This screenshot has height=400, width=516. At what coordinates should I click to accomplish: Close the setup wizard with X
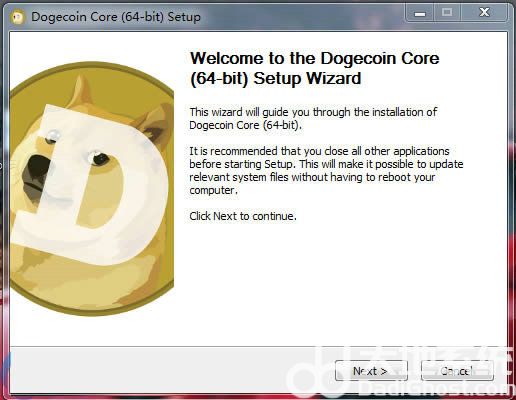coord(484,13)
